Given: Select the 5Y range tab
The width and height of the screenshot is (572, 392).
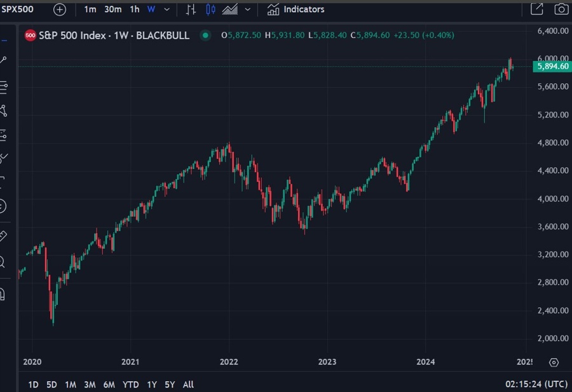Looking at the screenshot, I should tap(169, 384).
